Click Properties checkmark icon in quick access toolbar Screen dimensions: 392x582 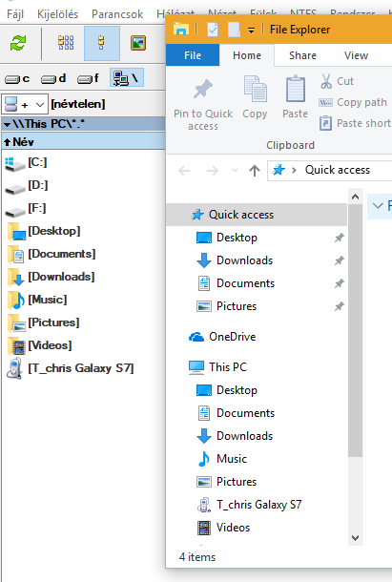pyautogui.click(x=213, y=30)
